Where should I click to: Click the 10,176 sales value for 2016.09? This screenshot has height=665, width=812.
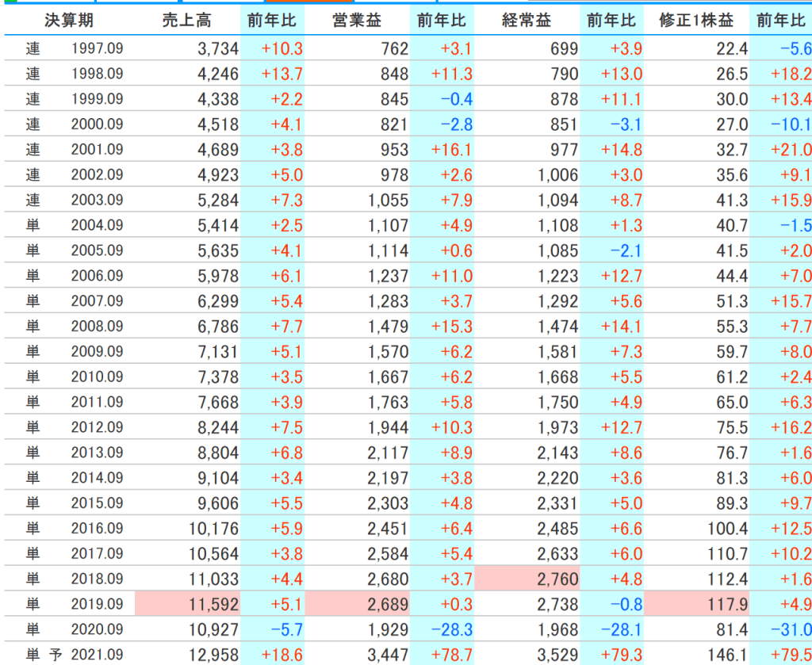pyautogui.click(x=214, y=529)
